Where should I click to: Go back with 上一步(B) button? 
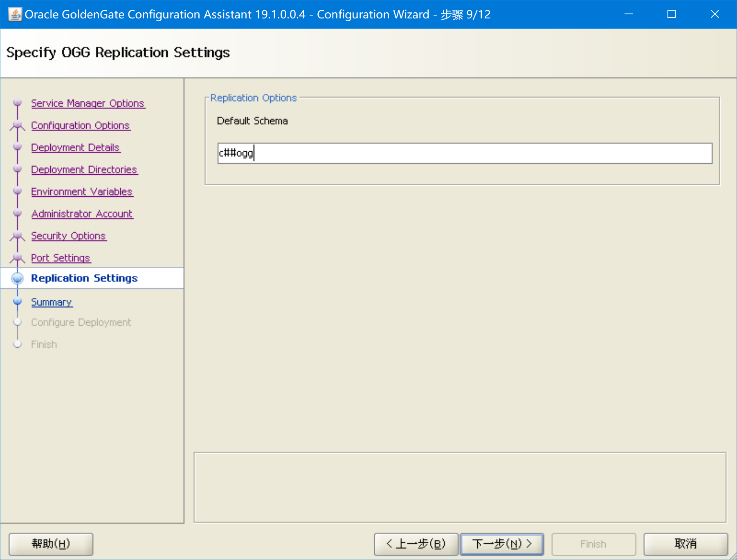[416, 544]
